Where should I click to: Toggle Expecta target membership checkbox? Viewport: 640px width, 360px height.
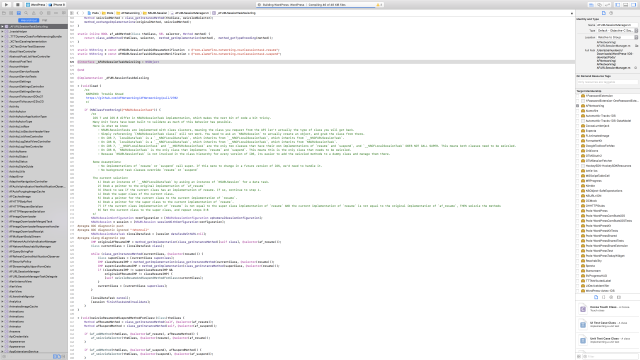click(x=578, y=131)
